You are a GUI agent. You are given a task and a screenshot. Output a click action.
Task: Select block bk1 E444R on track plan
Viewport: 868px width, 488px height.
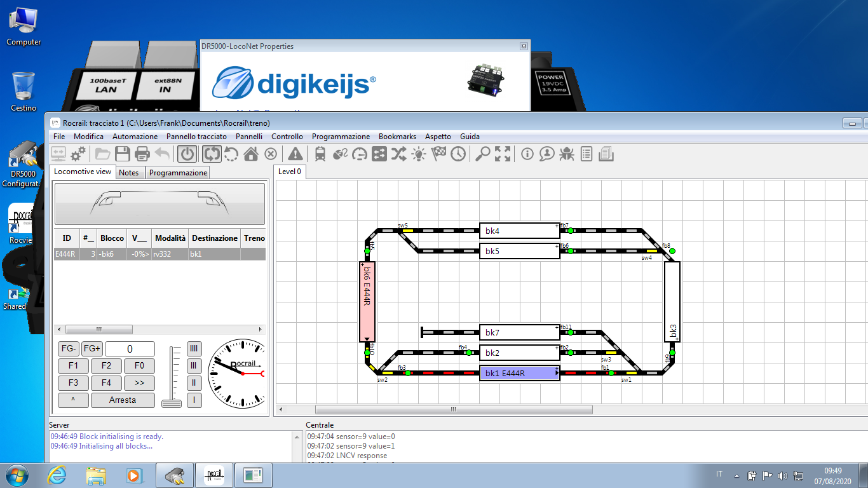pyautogui.click(x=519, y=373)
